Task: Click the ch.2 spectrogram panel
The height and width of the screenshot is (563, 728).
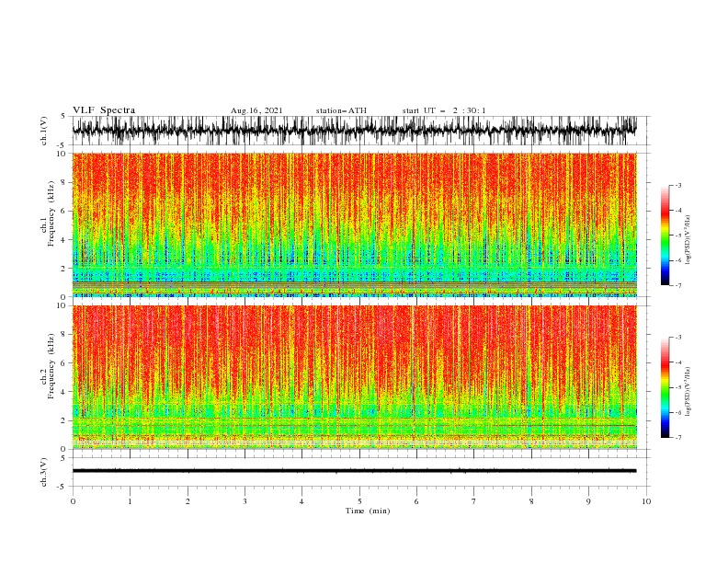Action: (x=354, y=377)
